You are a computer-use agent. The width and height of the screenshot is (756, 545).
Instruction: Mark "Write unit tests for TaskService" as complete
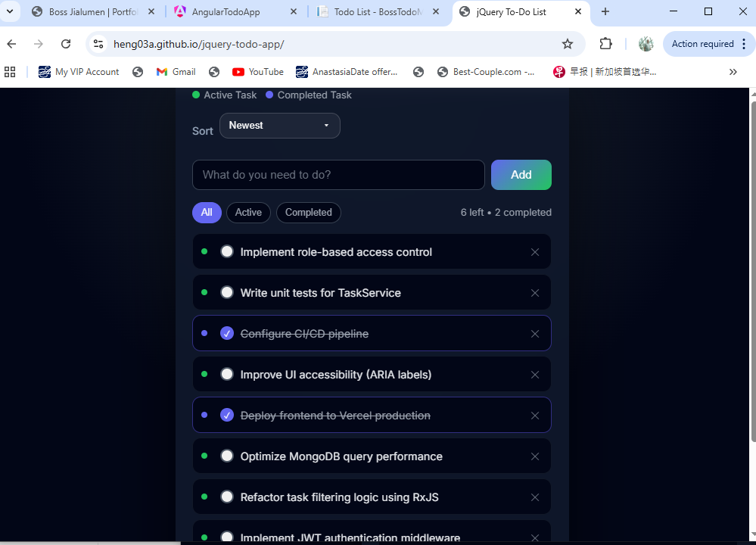pyautogui.click(x=227, y=292)
